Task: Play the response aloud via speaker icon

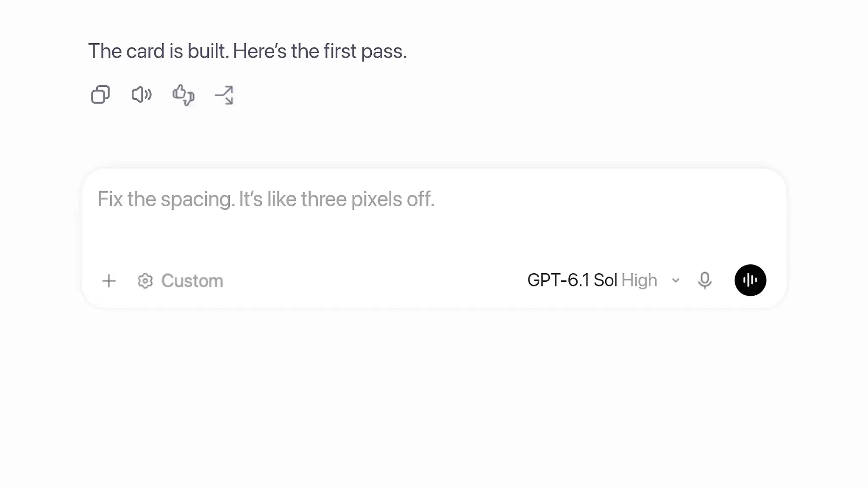Action: (142, 94)
